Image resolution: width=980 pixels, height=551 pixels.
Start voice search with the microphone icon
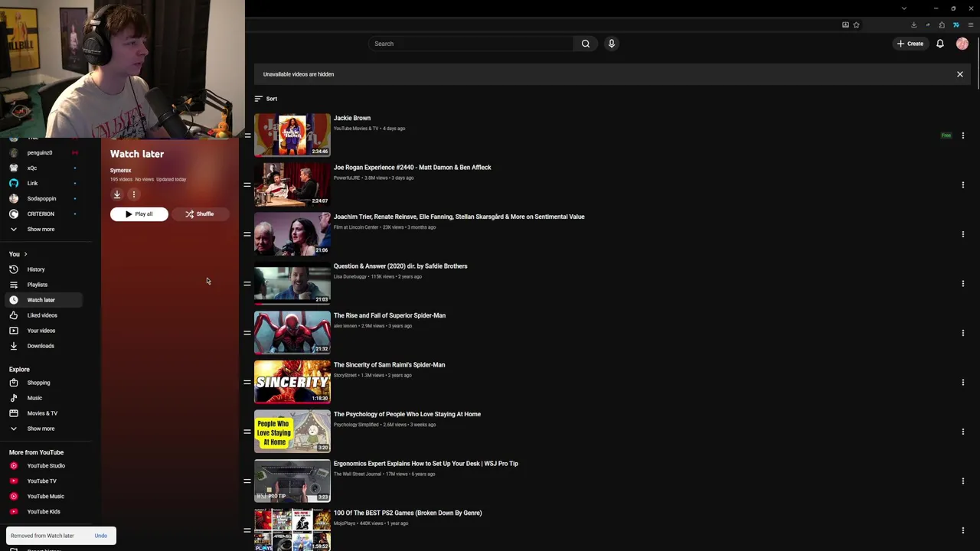click(611, 44)
